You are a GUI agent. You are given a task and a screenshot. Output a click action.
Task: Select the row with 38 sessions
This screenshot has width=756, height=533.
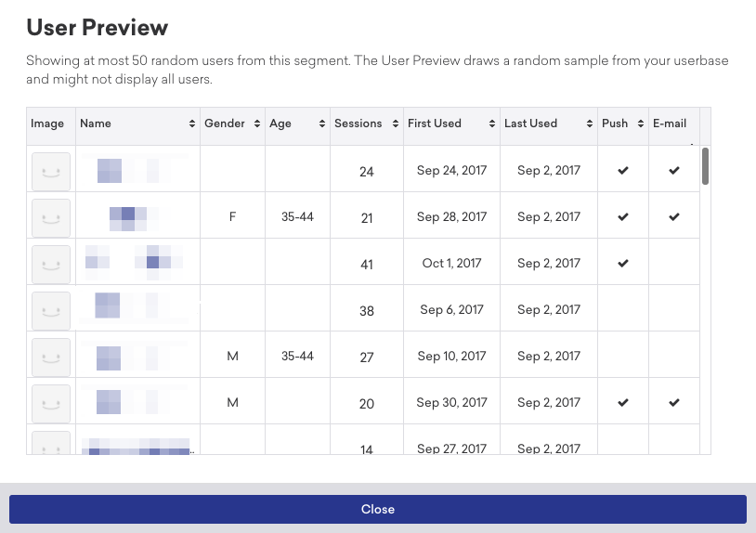(363, 308)
